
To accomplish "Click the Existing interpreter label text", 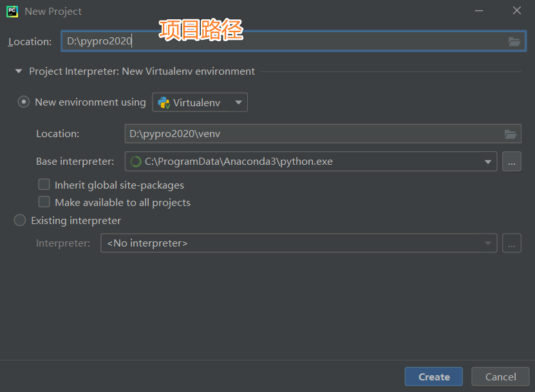I will pos(76,221).
